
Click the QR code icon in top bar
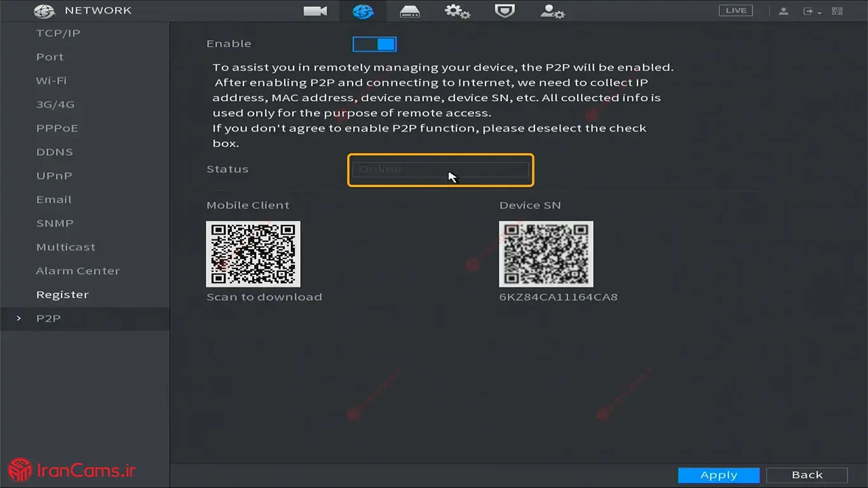837,11
